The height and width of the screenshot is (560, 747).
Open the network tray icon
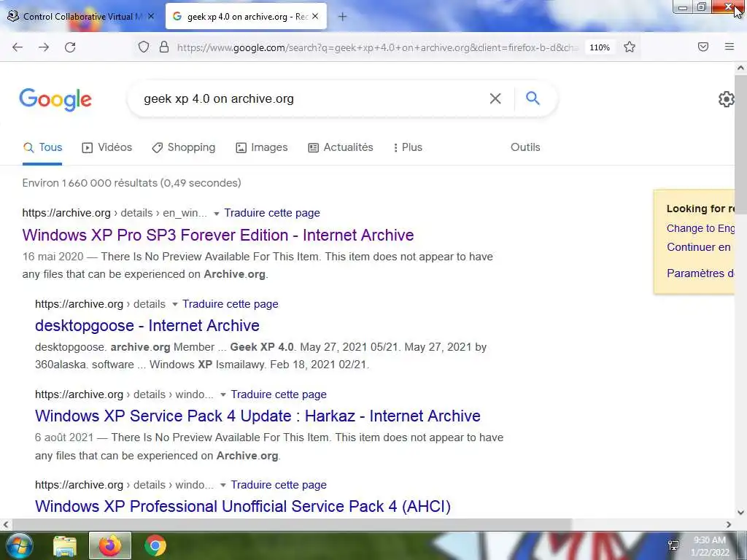673,545
